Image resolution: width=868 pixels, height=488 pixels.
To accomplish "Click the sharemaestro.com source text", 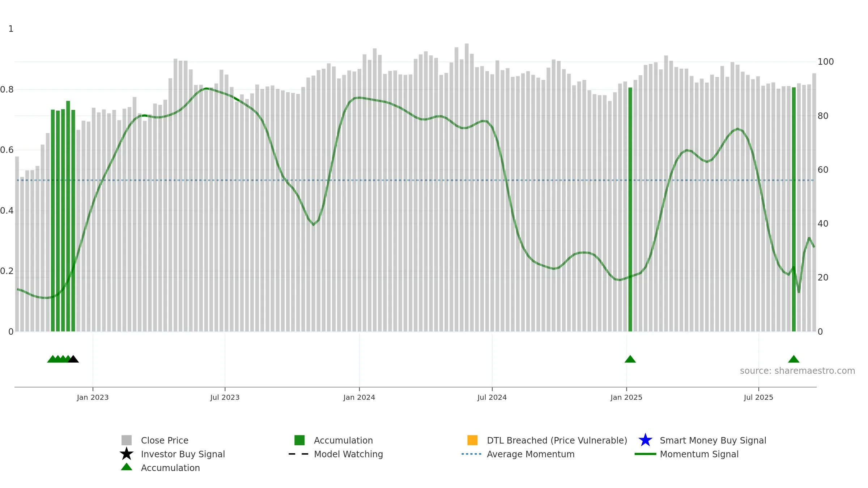I will (x=797, y=371).
